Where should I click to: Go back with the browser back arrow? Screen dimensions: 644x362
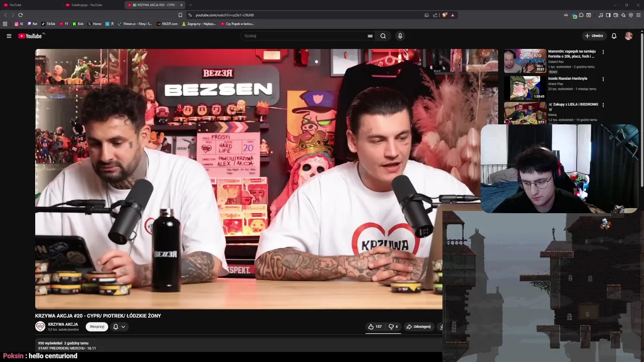[x=6, y=15]
